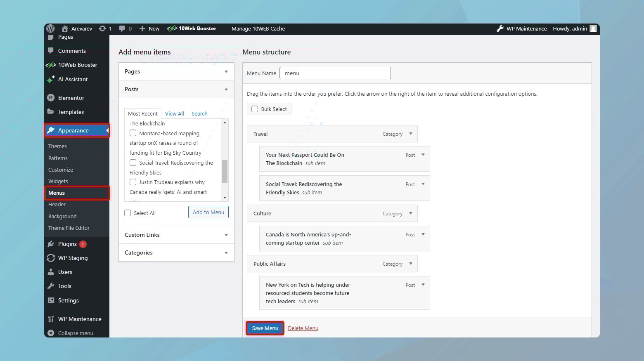Switch to the View All tab
The width and height of the screenshot is (644, 361).
pos(174,113)
